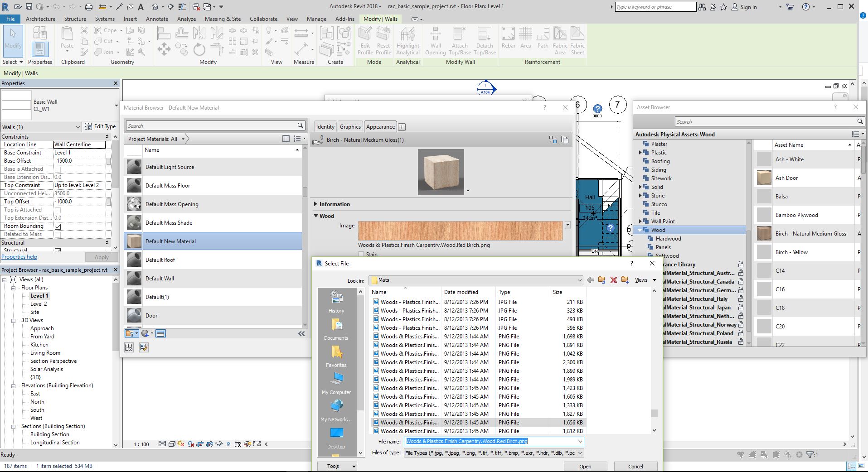Open the Architecture ribbon tab

(x=40, y=19)
